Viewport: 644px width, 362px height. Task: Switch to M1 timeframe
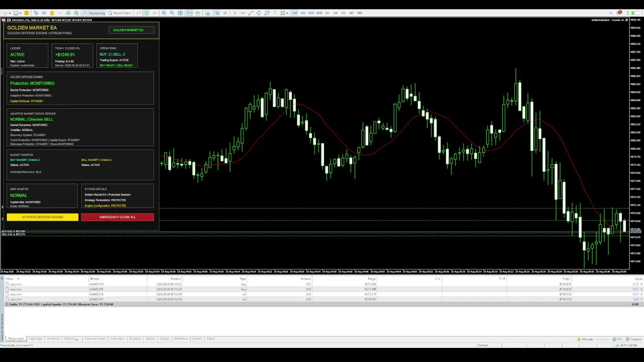tap(295, 13)
